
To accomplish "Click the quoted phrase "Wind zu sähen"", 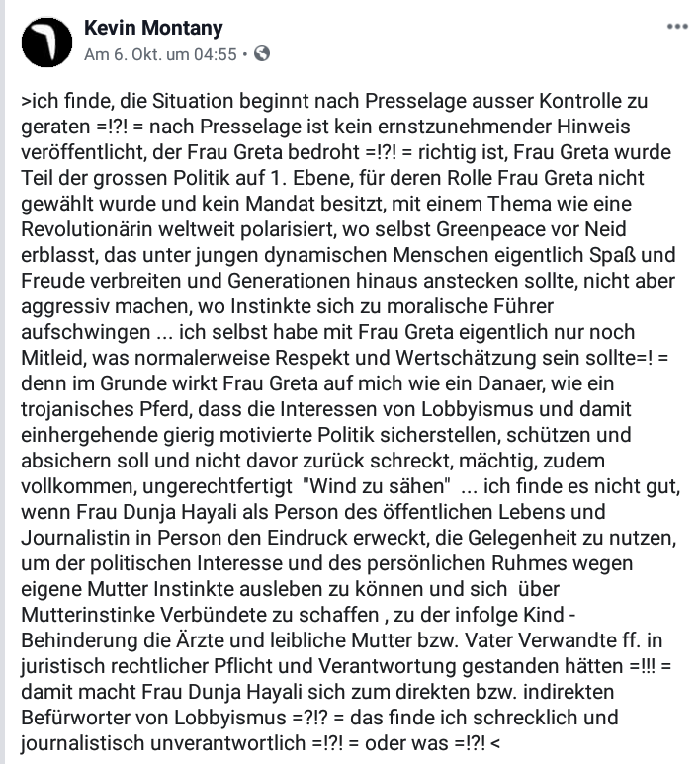I will click(x=376, y=486).
